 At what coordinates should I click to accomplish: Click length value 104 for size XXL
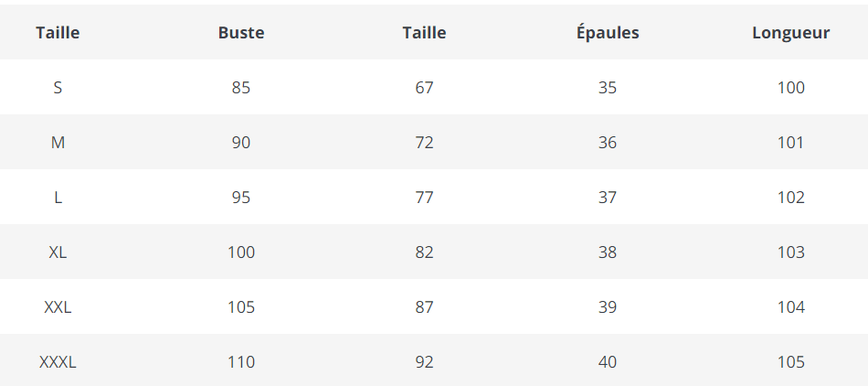(790, 307)
